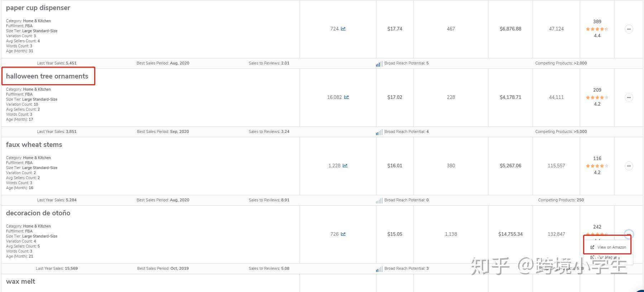Open the halloween tree ornaments keyword

tap(47, 76)
